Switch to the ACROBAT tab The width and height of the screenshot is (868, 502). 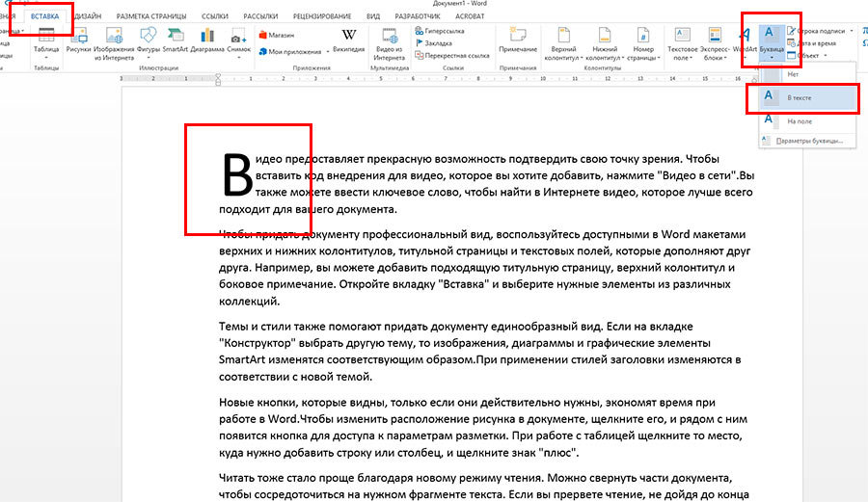[x=470, y=16]
